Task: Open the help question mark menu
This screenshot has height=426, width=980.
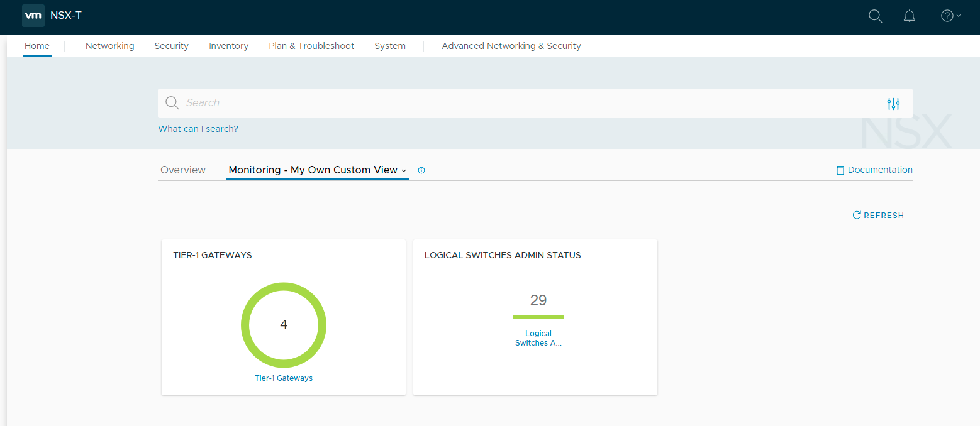Action: 950,16
